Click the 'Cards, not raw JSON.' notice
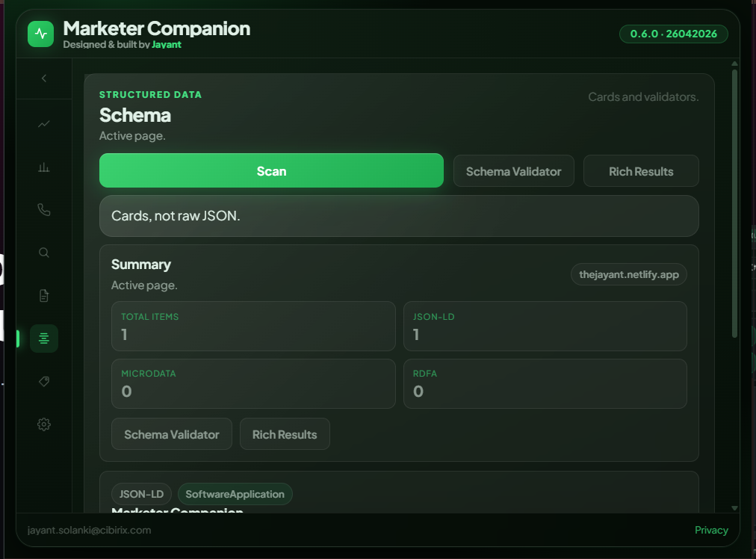 399,215
